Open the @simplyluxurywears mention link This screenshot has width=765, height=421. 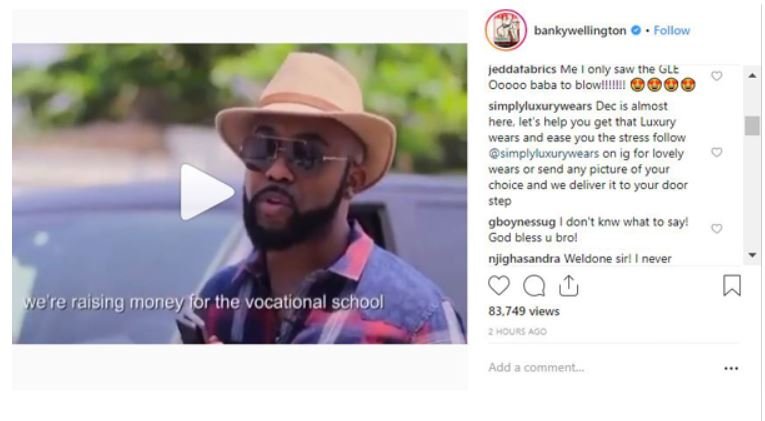[544, 154]
